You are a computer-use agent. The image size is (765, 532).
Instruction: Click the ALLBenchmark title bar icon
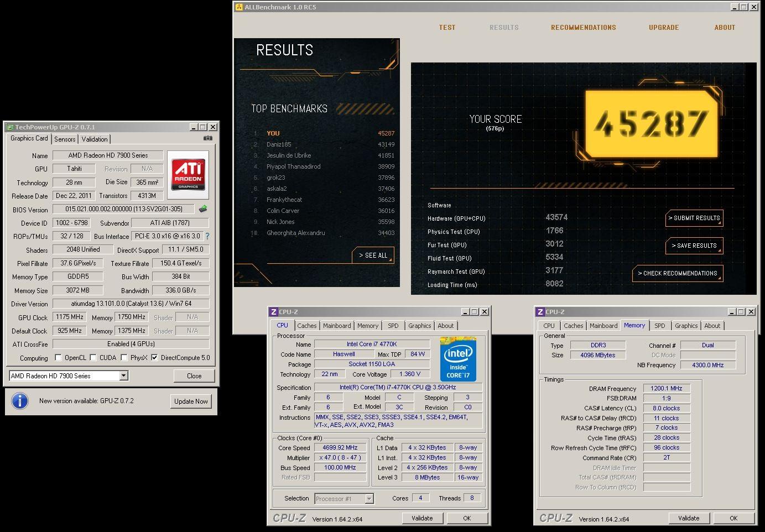[239, 7]
